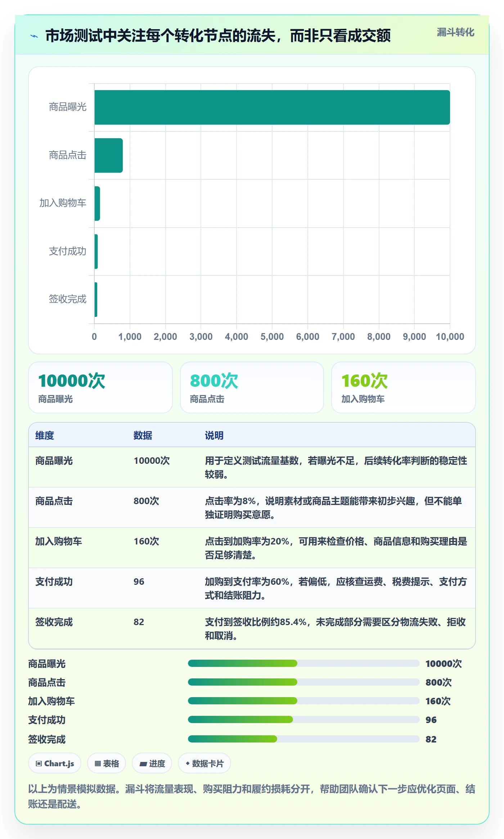
Task: Click the 支付成功 bar in the chart
Action: pyautogui.click(x=96, y=251)
